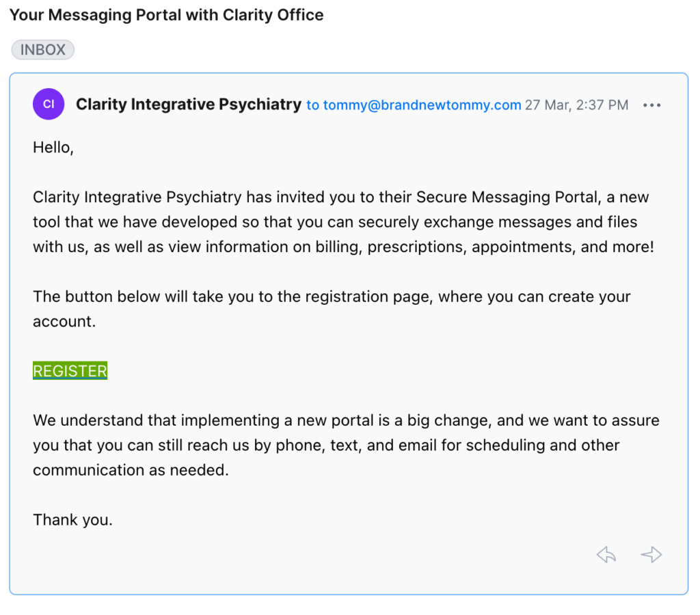Click the word 'account.' in body
Screen dimensions: 700x615
click(64, 321)
